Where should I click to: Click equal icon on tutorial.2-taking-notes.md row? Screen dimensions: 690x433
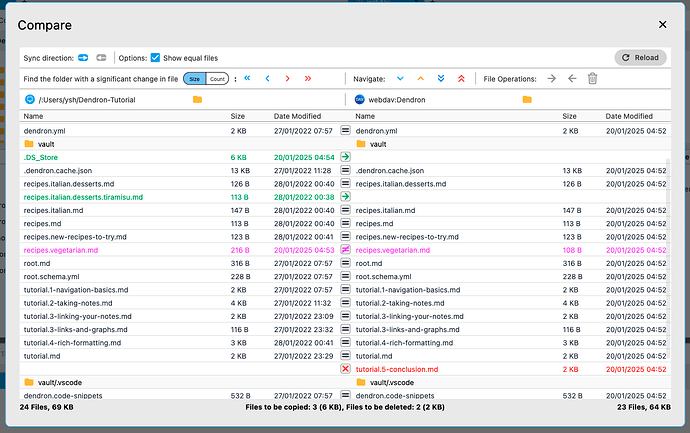345,303
